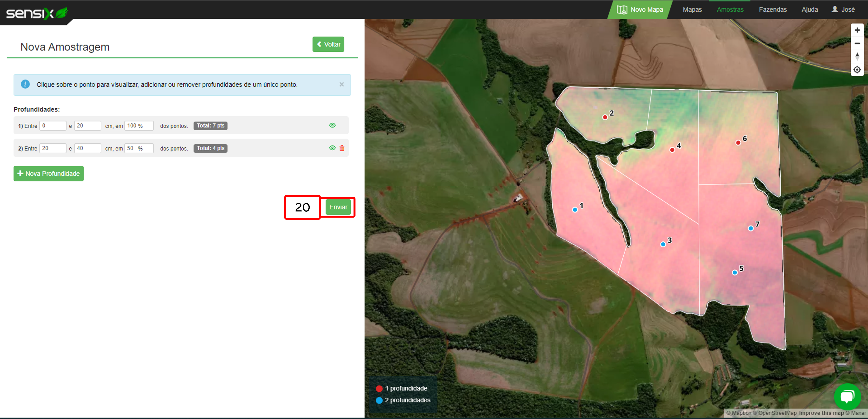868x419 pixels.
Task: Click blue 2 profundidades legend swatch
Action: pos(379,400)
